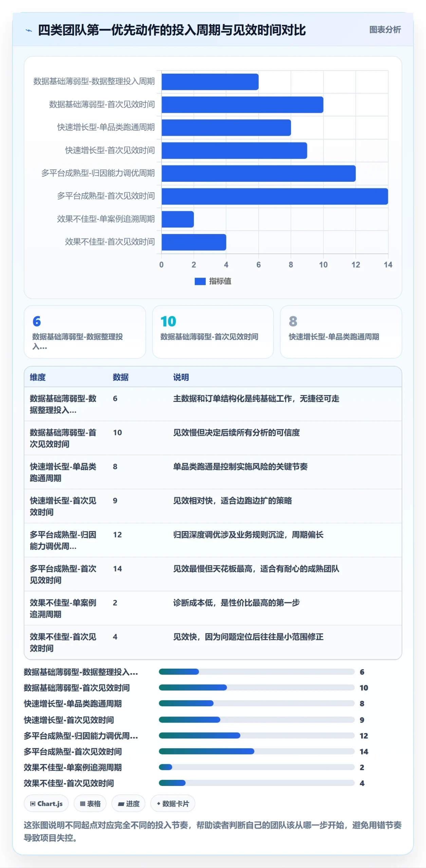Open the stat card showing 10
The image size is (426, 868).
tap(213, 332)
